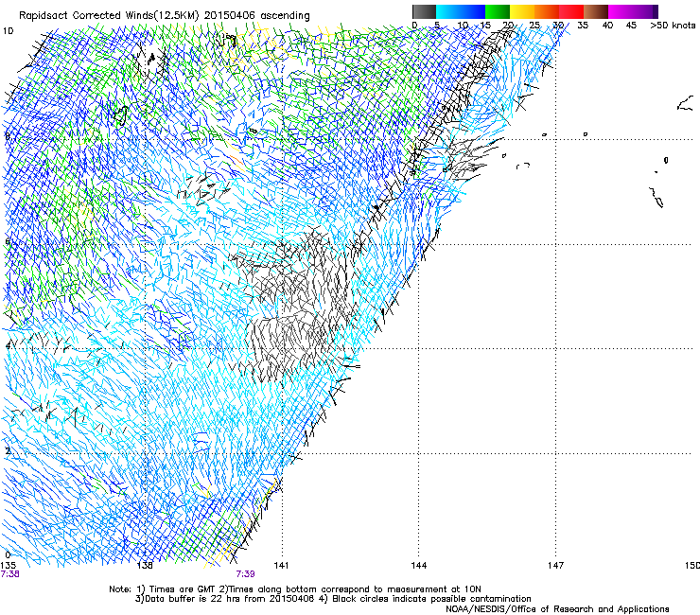Viewport: 700px width, 615px height.
Task: Click the note line 'Times are GMT'
Action: [x=182, y=589]
